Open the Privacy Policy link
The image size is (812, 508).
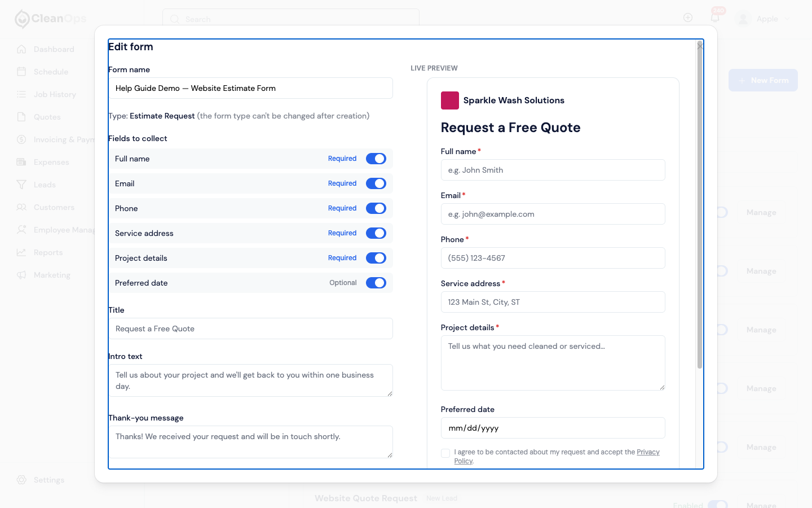tap(648, 452)
